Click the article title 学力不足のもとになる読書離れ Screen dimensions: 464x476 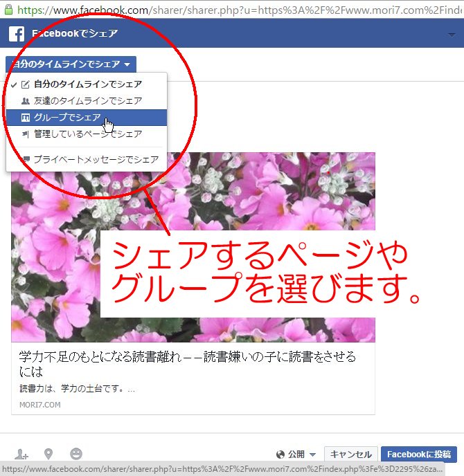pos(188,364)
